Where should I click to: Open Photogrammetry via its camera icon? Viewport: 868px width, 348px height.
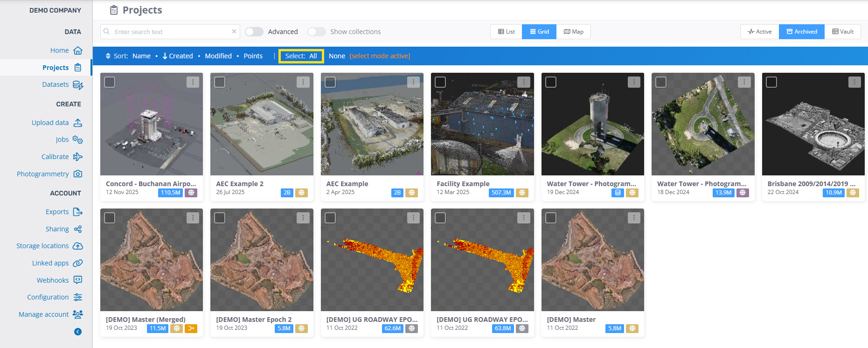click(78, 174)
